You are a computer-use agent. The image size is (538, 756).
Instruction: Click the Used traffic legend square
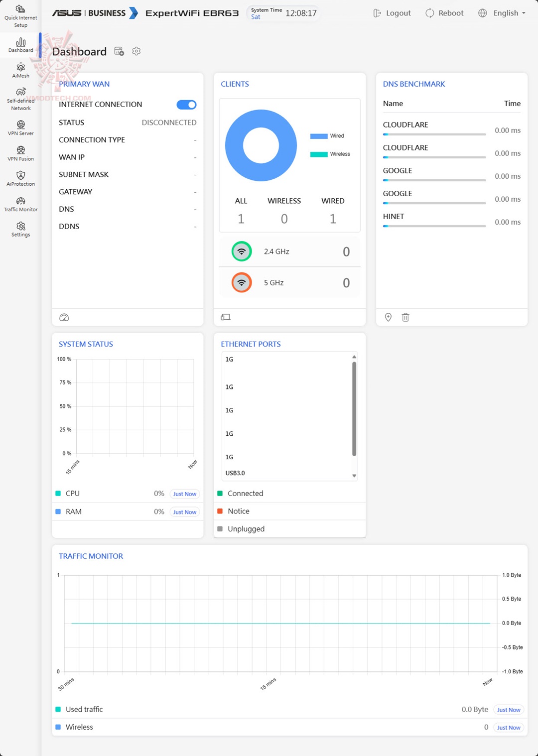pyautogui.click(x=58, y=709)
